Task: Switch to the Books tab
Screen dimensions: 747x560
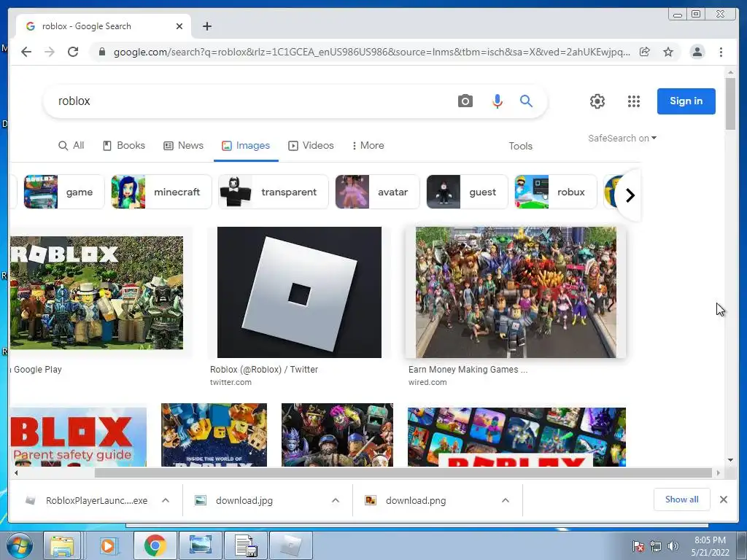Action: pyautogui.click(x=124, y=146)
